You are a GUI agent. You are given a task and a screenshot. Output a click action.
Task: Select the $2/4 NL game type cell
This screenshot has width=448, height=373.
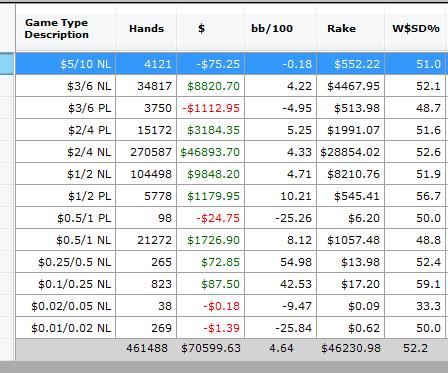coord(66,152)
